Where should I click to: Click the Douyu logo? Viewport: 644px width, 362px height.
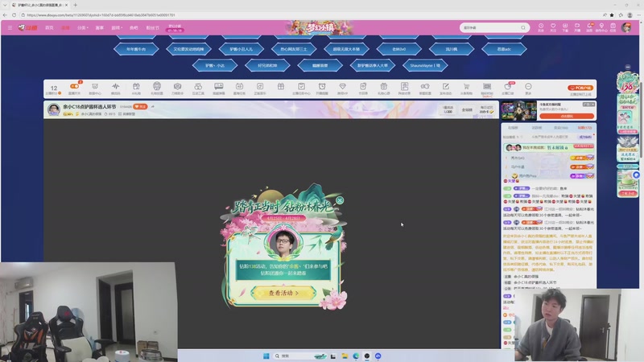click(x=28, y=27)
